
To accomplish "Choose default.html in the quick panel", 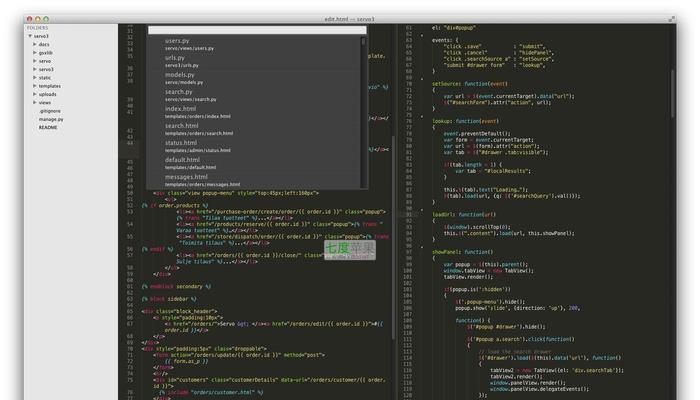I will pyautogui.click(x=254, y=163).
